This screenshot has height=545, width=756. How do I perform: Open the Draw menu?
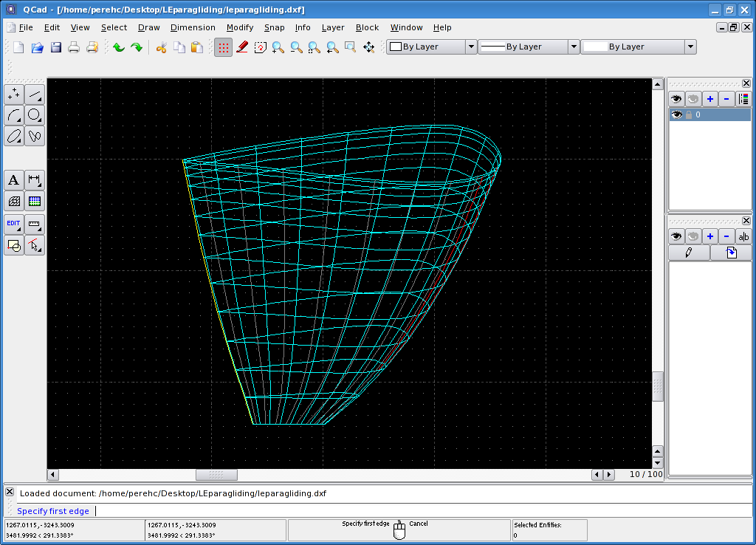coord(149,27)
